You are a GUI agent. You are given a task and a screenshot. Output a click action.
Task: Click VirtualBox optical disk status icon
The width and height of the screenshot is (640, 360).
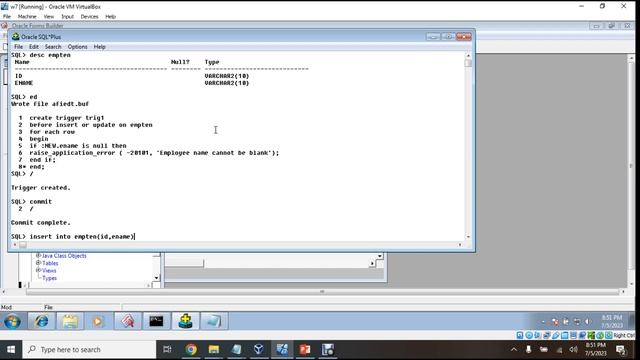click(x=529, y=336)
